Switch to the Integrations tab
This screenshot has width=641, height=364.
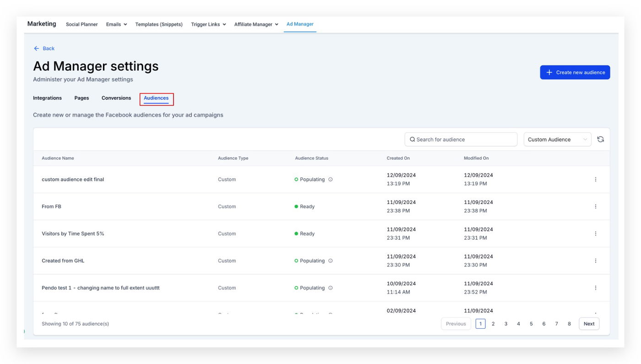47,98
